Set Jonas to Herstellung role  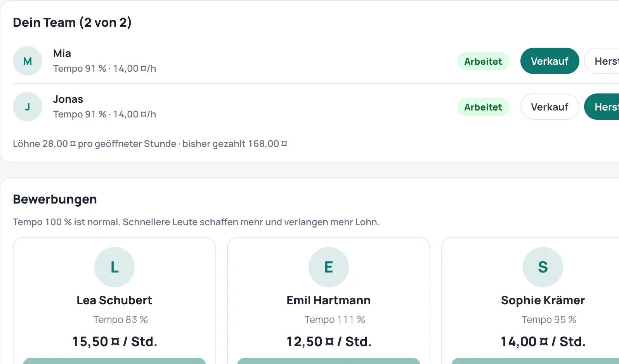(602, 107)
